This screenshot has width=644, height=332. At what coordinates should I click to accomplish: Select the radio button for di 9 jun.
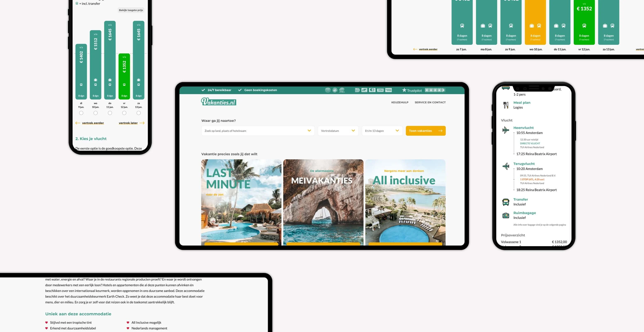tap(81, 113)
